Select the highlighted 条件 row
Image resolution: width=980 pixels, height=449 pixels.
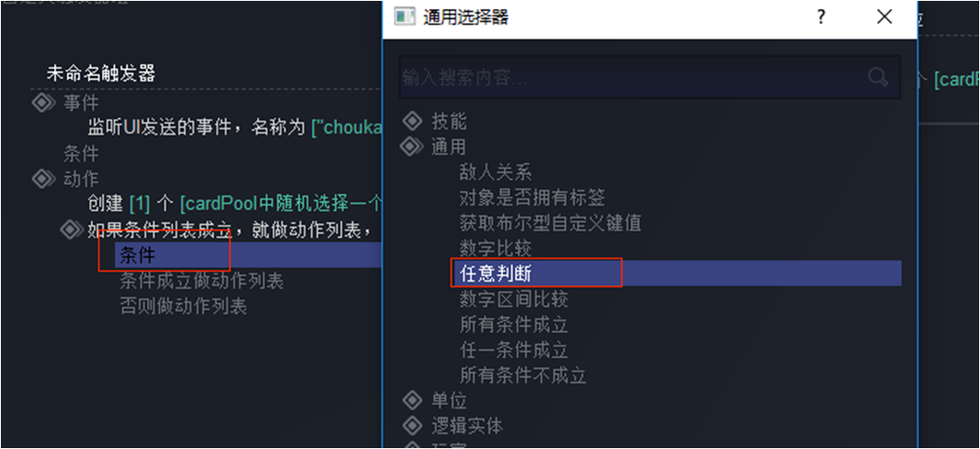click(248, 255)
